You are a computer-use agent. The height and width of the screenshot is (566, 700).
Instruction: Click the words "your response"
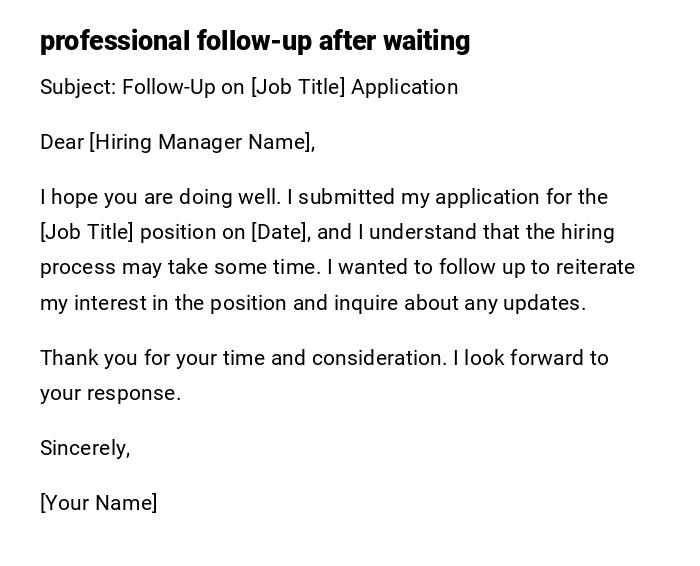(110, 393)
